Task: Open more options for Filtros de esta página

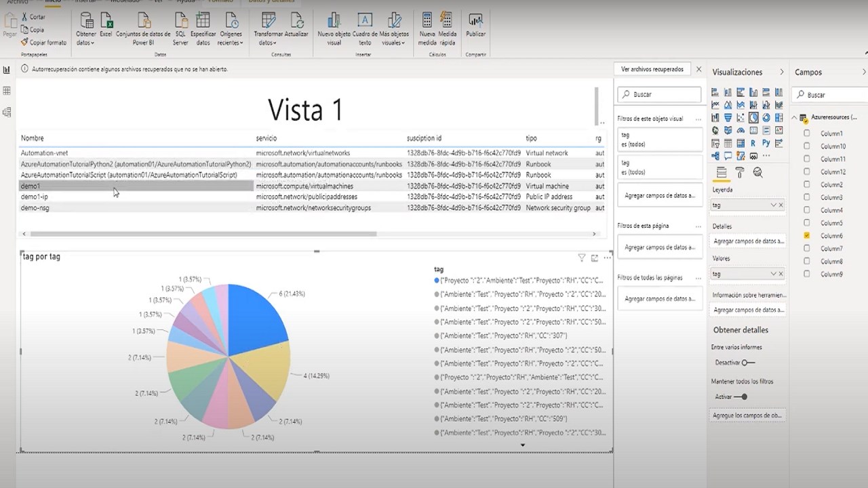Action: click(698, 226)
